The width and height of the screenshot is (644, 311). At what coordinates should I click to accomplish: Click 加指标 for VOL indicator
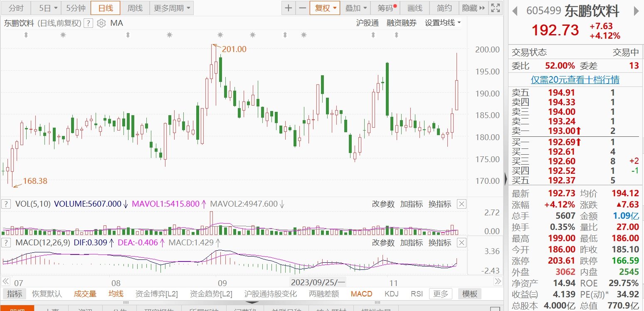pos(412,204)
